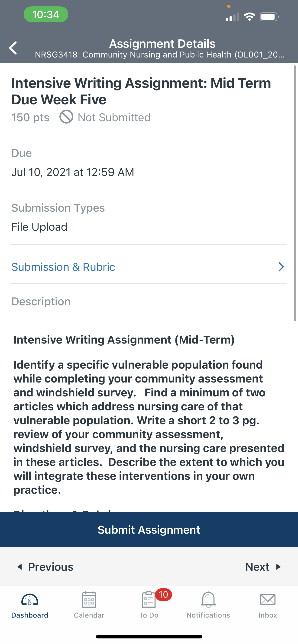The height and width of the screenshot is (644, 298).
Task: Open the Calendar tab icon
Action: [x=89, y=599]
